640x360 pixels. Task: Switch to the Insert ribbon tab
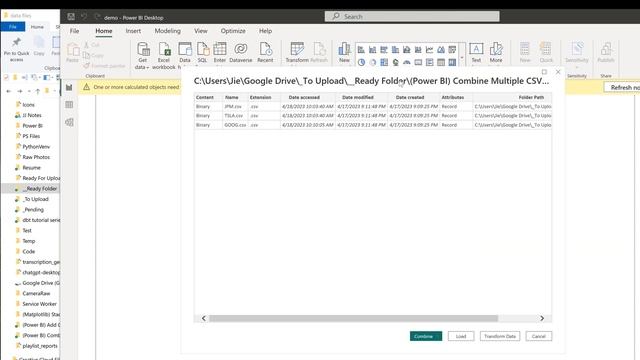[x=133, y=31]
